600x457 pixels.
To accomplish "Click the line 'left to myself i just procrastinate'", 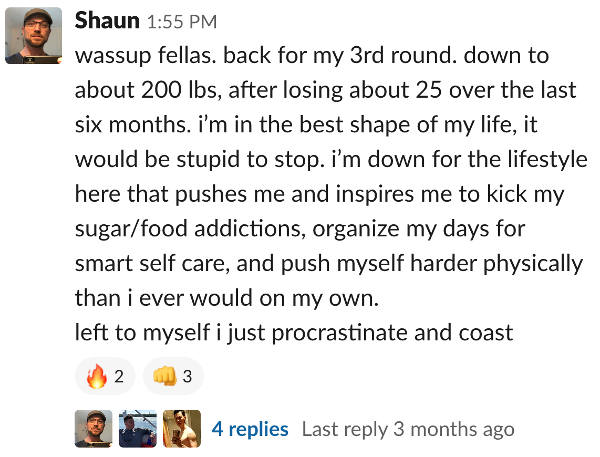I will click(294, 333).
